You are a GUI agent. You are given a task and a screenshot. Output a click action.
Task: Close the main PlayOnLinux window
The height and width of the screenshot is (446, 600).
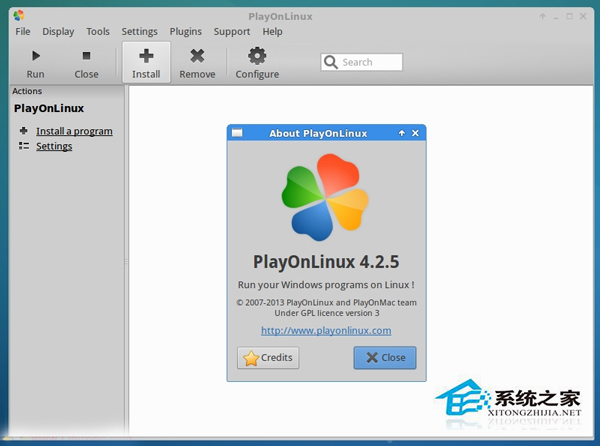(x=583, y=16)
